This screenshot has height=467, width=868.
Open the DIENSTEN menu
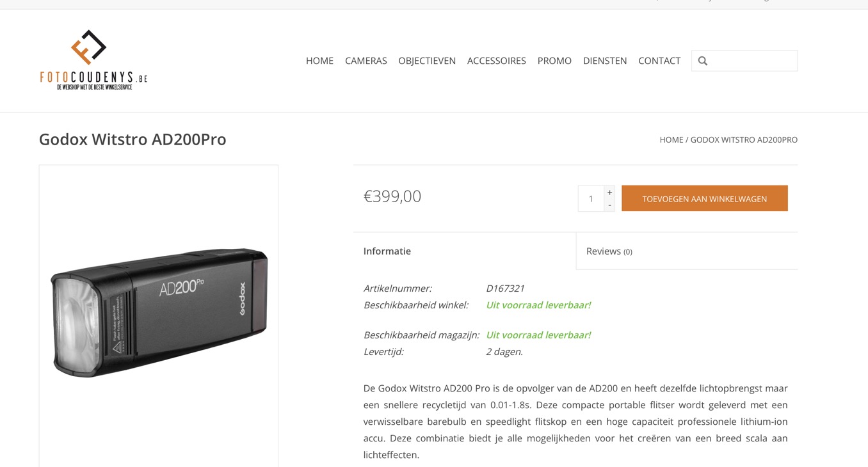click(x=605, y=61)
